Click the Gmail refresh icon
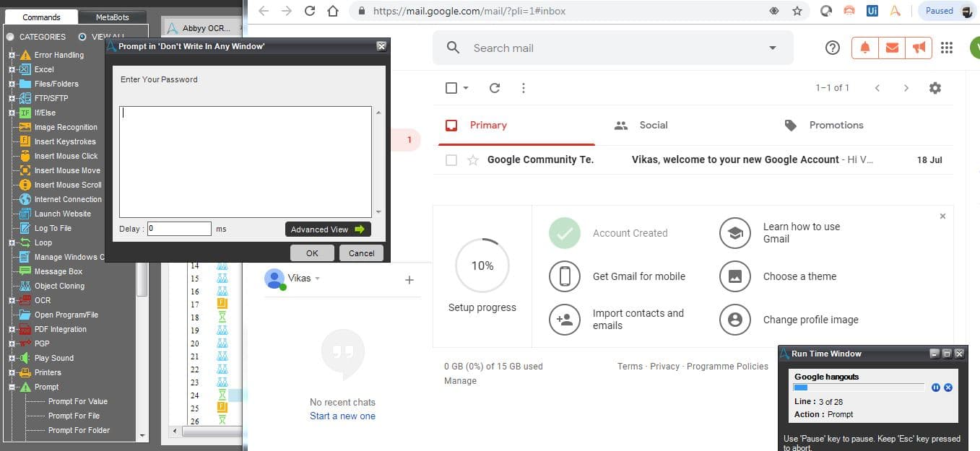 click(x=495, y=88)
